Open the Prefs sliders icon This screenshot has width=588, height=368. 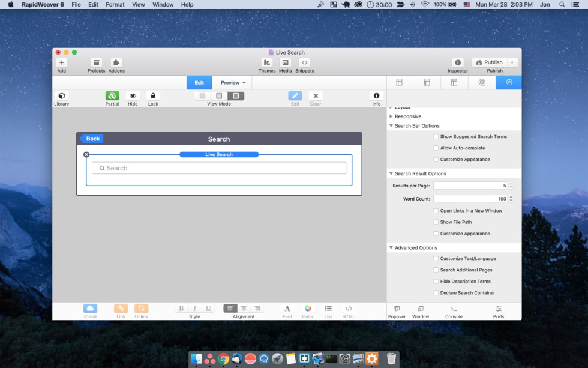499,309
